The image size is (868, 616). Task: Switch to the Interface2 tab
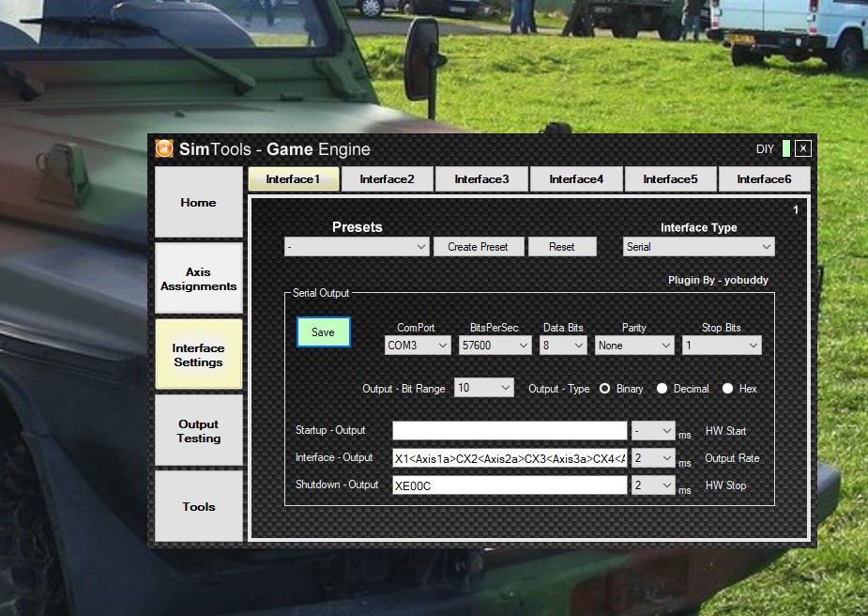point(387,179)
